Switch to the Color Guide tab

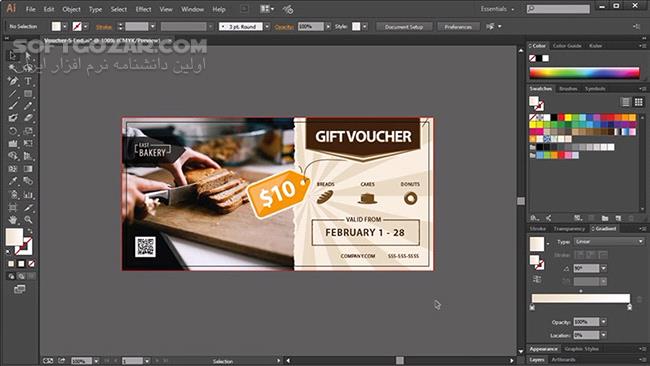[567, 46]
